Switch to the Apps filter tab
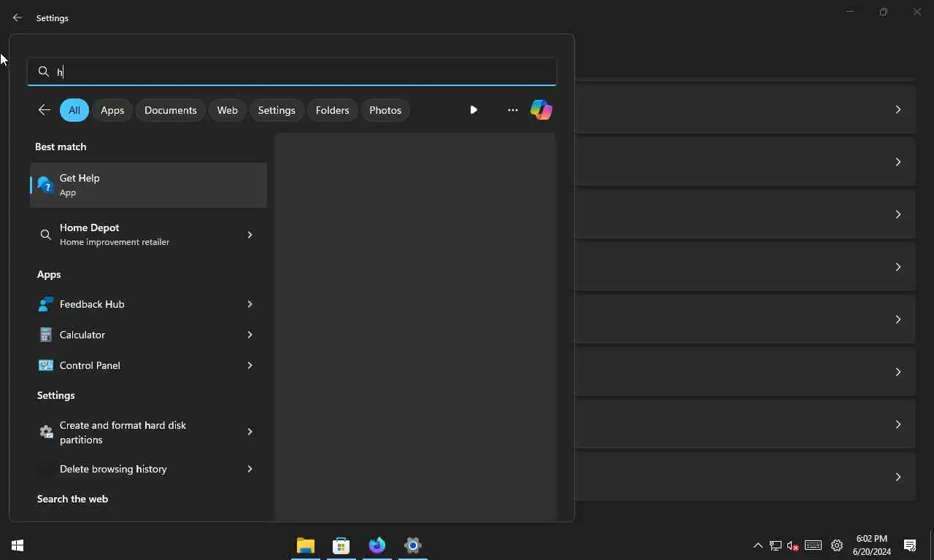This screenshot has width=934, height=560. coord(112,110)
